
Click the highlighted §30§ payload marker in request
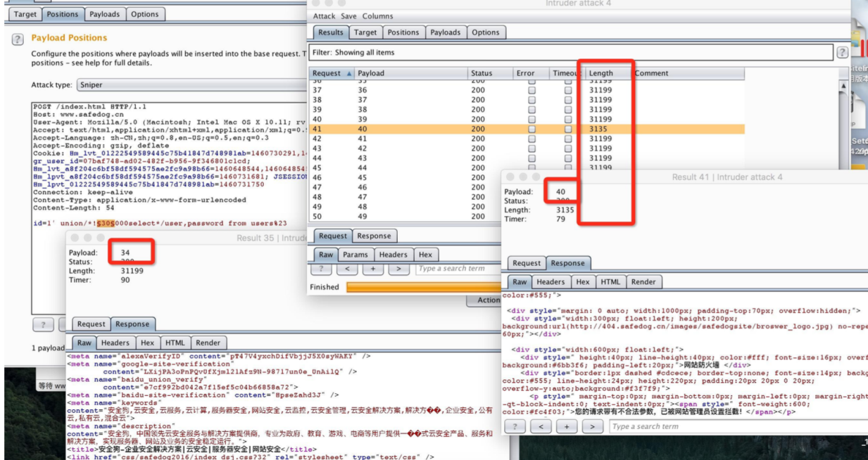104,224
